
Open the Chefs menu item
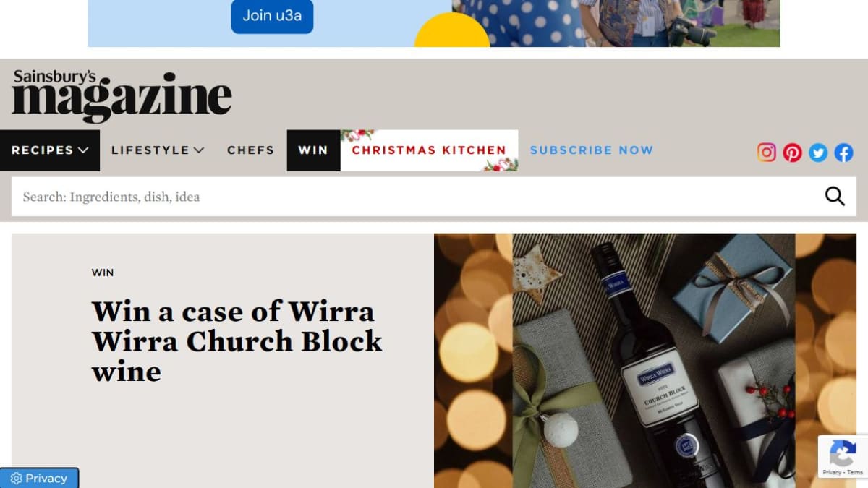(250, 150)
